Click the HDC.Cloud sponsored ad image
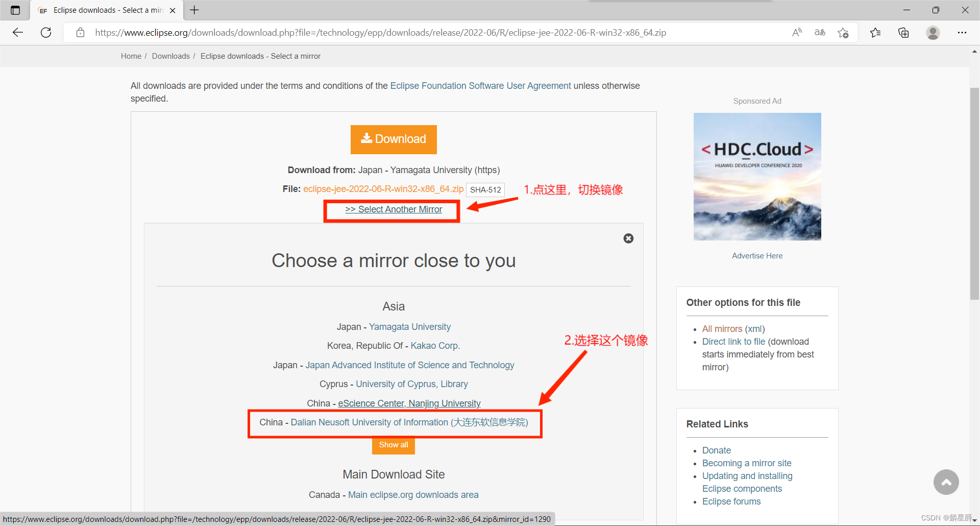The height and width of the screenshot is (526, 980). click(757, 177)
